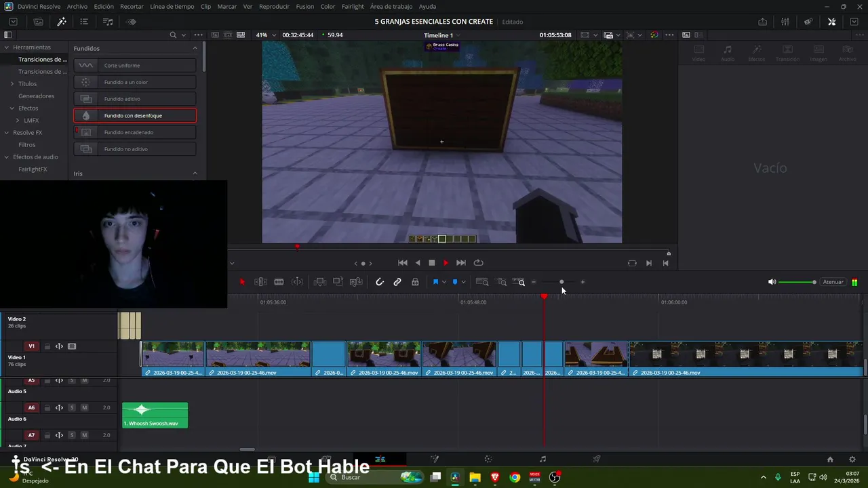Open the viewer zoom 41% dropdown

pos(265,35)
